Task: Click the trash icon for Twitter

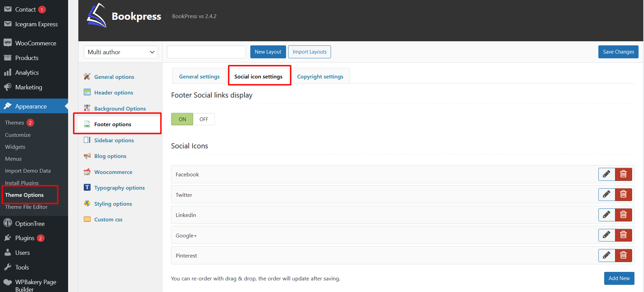Action: 624,194
